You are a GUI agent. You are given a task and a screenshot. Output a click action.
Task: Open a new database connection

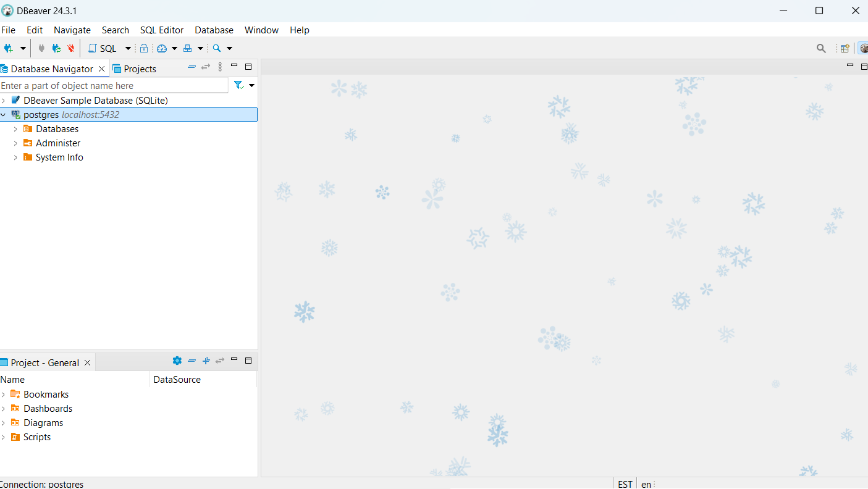(9, 48)
